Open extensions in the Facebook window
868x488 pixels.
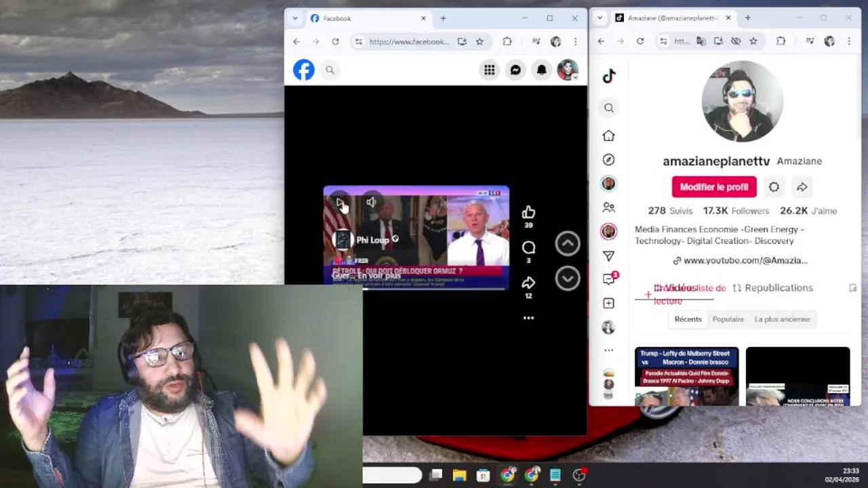pos(507,41)
